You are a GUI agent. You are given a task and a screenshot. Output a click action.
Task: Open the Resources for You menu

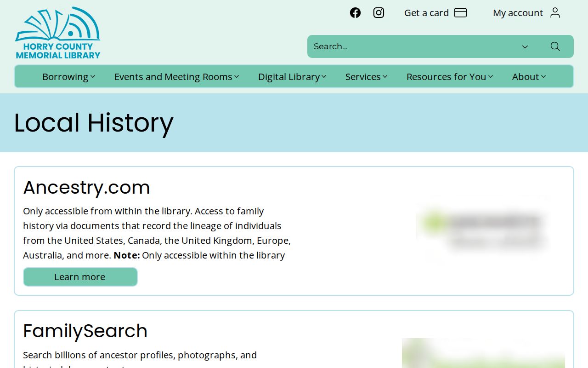450,77
